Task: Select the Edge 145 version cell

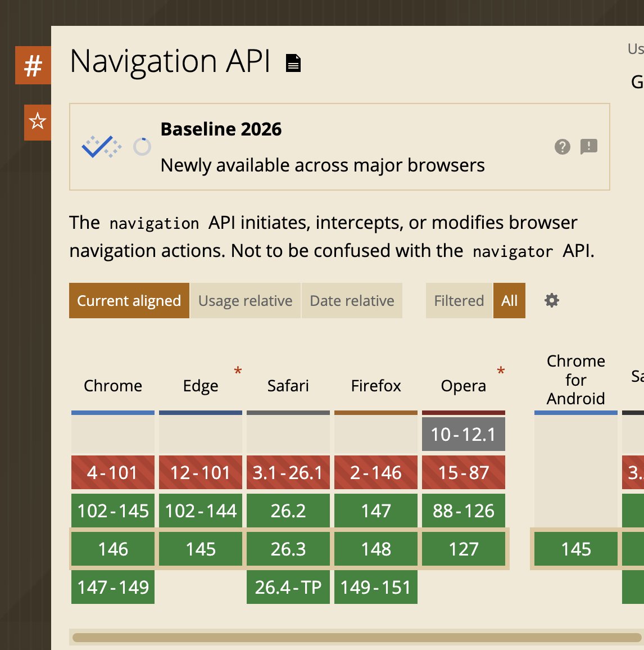Action: (x=201, y=549)
